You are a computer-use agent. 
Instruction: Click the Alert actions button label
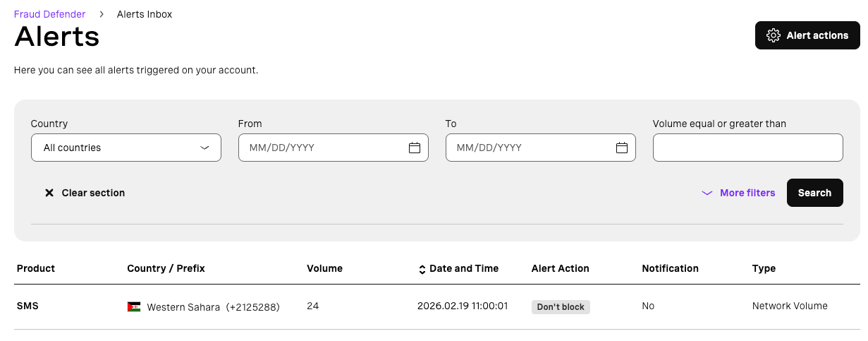[817, 35]
